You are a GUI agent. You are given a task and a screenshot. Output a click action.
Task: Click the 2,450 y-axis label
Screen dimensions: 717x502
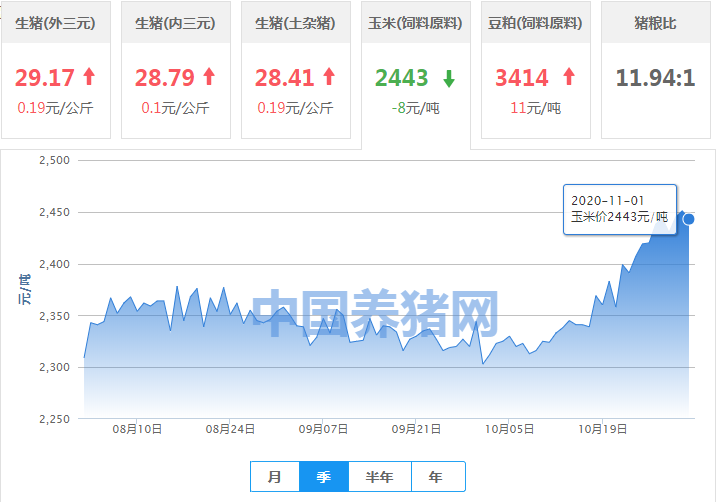54,213
